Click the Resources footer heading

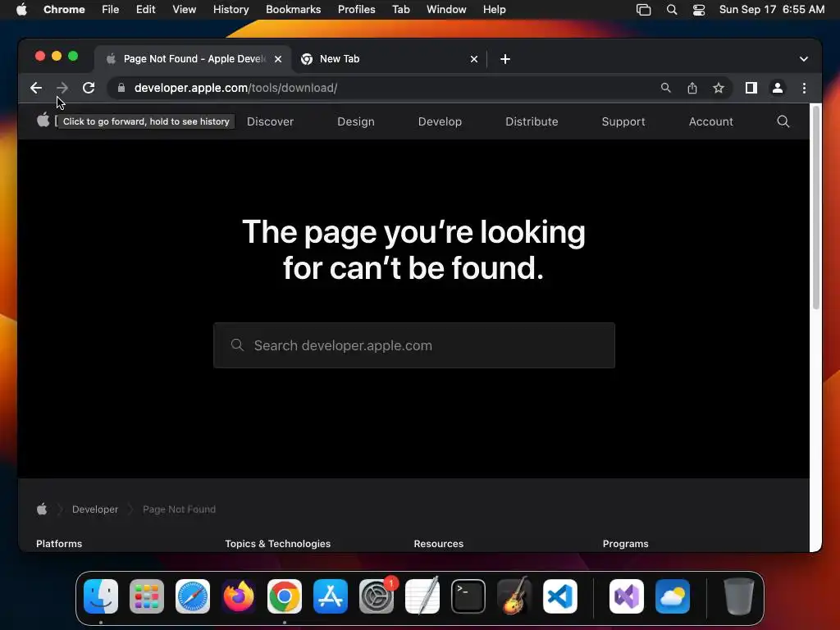[x=438, y=544]
